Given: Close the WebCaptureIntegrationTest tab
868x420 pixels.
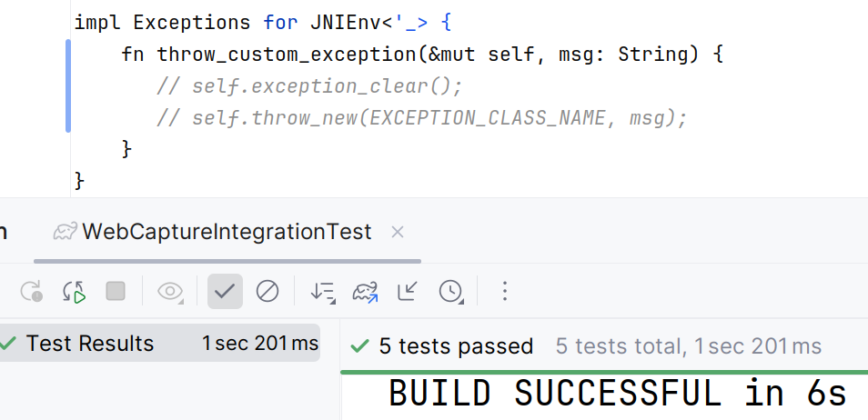Looking at the screenshot, I should pyautogui.click(x=398, y=233).
